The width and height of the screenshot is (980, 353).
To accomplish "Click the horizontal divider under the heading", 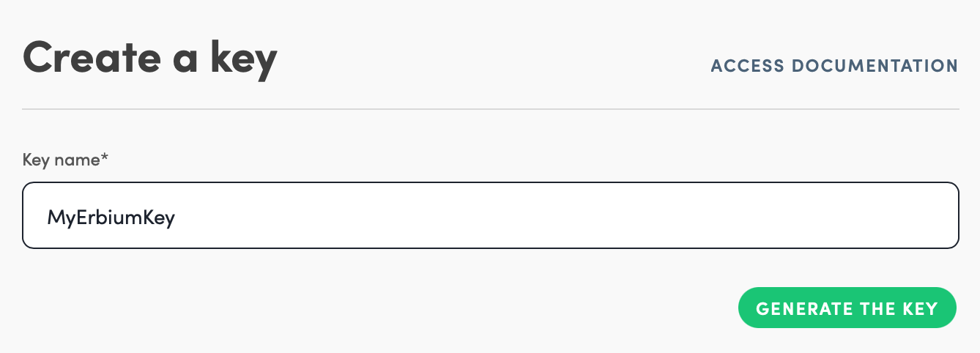I will (x=491, y=109).
